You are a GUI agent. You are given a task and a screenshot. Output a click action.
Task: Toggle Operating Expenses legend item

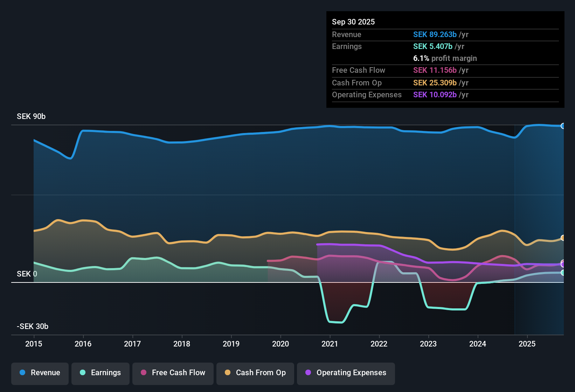[346, 373]
